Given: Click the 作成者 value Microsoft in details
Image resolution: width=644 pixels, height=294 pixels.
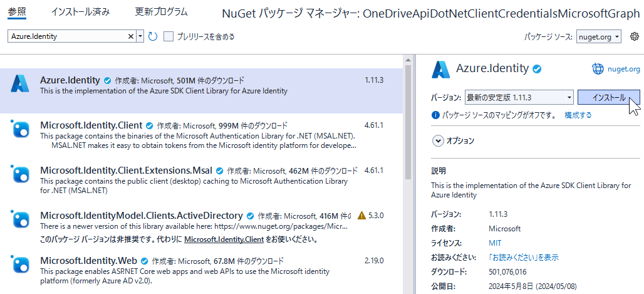Looking at the screenshot, I should pyautogui.click(x=505, y=229).
